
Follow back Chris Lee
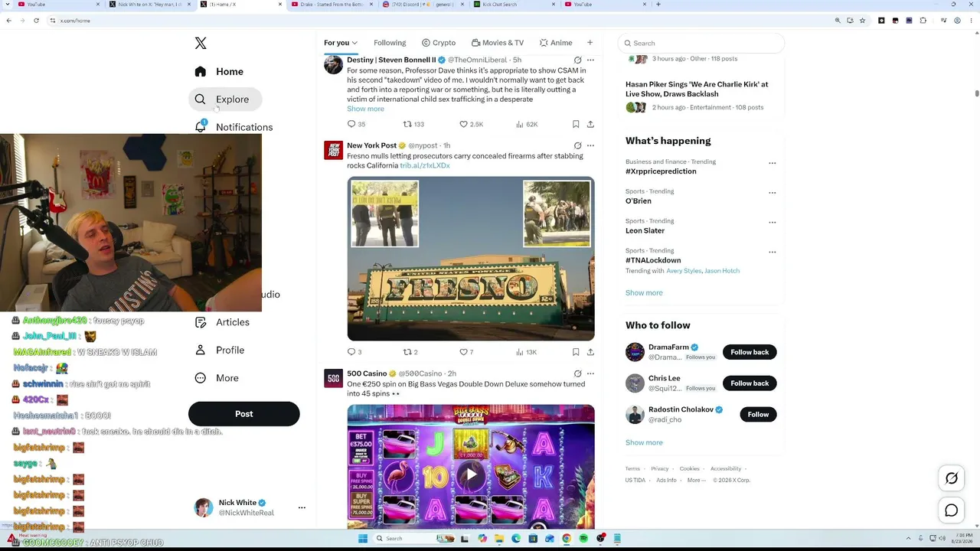pyautogui.click(x=750, y=383)
